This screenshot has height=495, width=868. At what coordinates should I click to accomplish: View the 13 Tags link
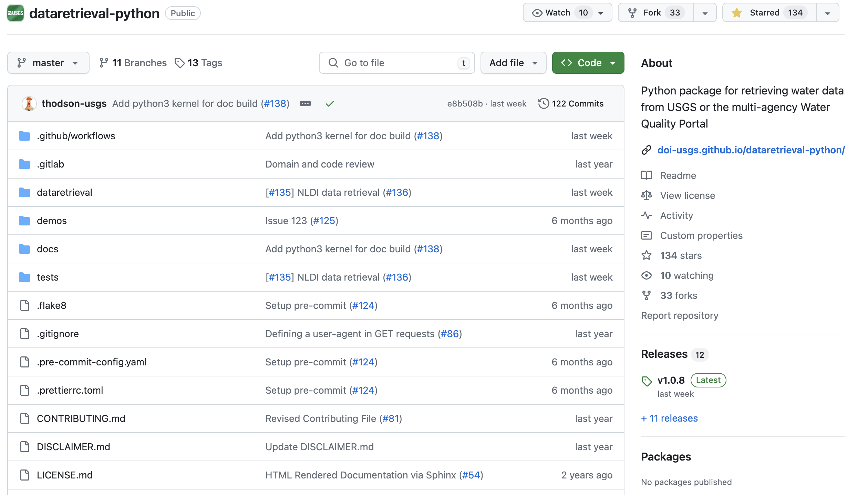pos(198,63)
